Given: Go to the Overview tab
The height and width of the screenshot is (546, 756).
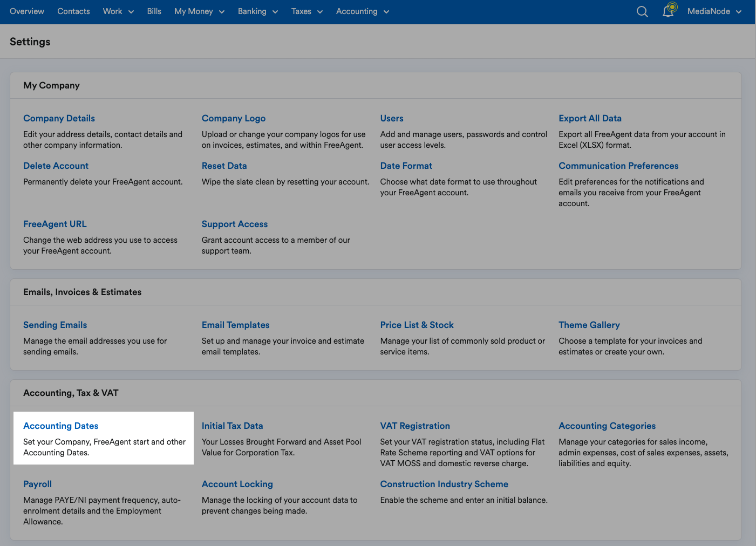Looking at the screenshot, I should (x=27, y=11).
